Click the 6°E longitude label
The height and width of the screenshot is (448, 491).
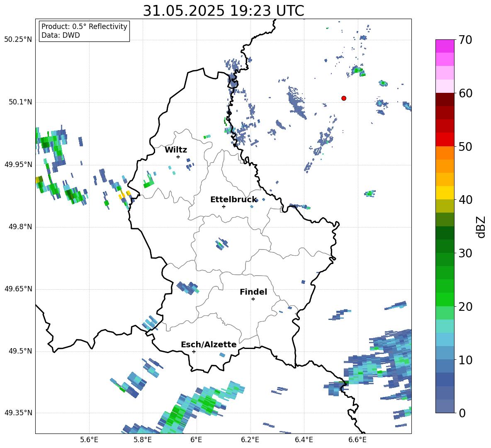(196, 440)
